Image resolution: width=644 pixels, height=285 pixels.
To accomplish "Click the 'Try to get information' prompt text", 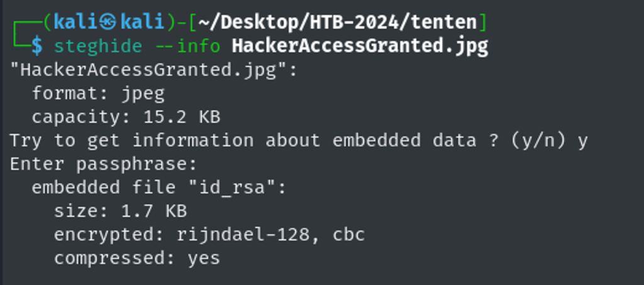I will (131, 140).
